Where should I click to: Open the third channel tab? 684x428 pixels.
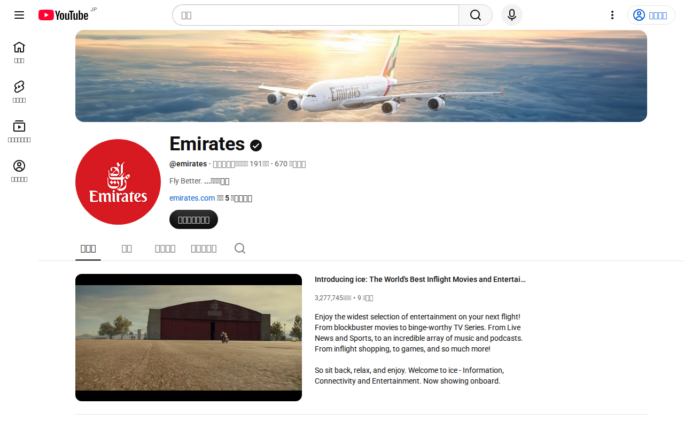click(165, 249)
